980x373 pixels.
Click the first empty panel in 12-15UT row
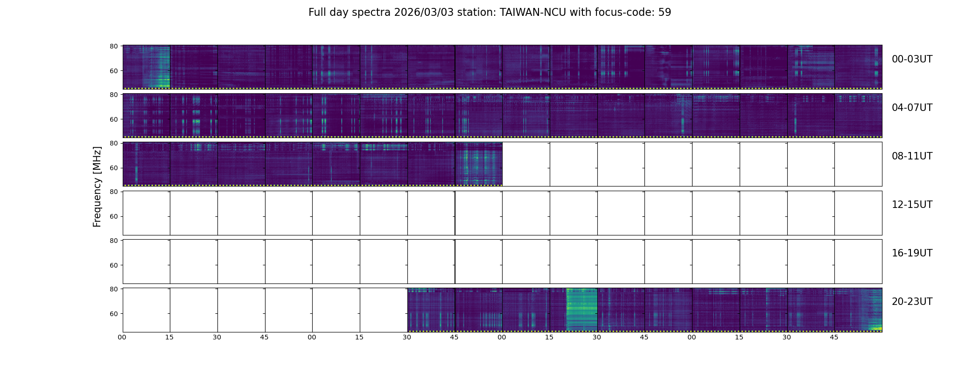pos(146,213)
